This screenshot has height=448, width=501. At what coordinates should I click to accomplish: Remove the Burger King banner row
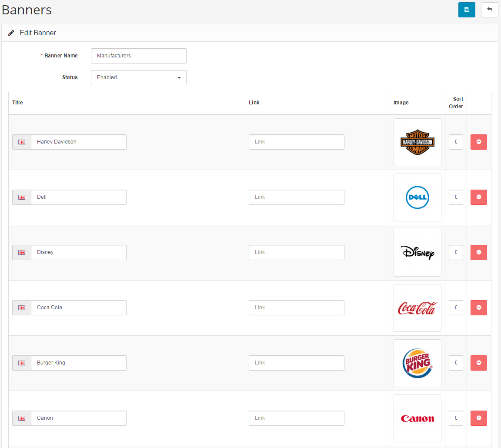click(479, 363)
